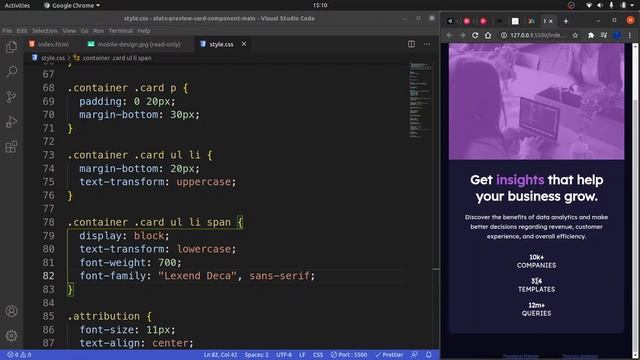Open Source Control view in activity bar
The image size is (640, 360).
click(x=11, y=97)
